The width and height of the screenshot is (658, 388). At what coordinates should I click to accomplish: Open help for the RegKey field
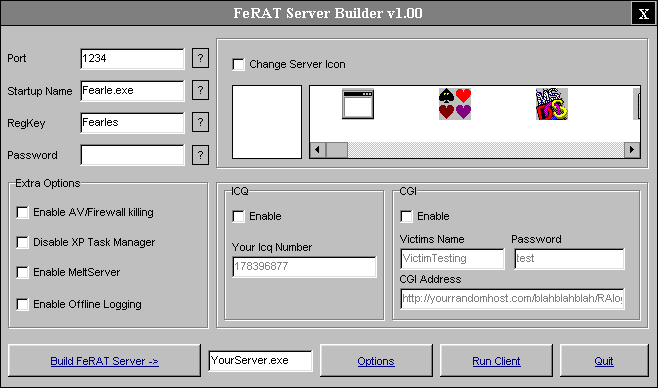click(x=200, y=122)
